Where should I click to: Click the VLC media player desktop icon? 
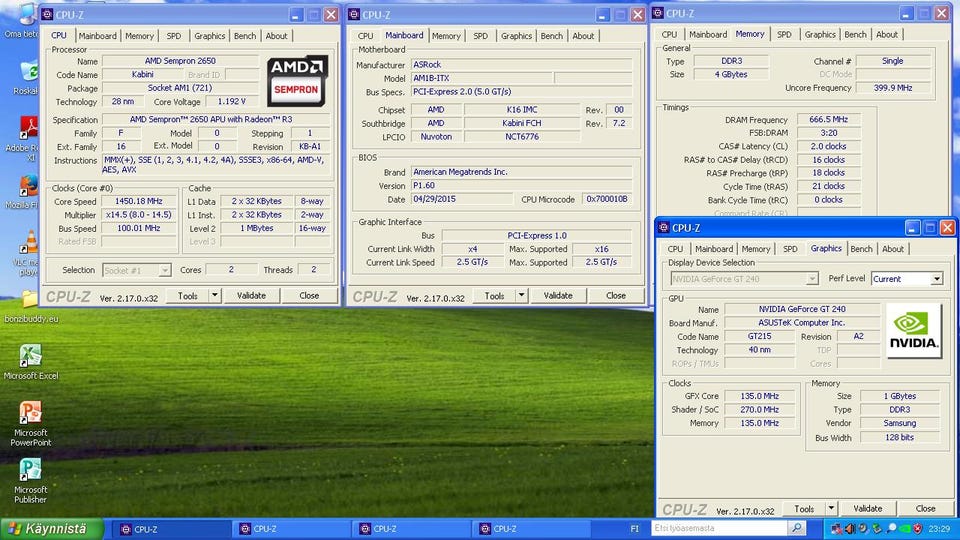pos(28,244)
